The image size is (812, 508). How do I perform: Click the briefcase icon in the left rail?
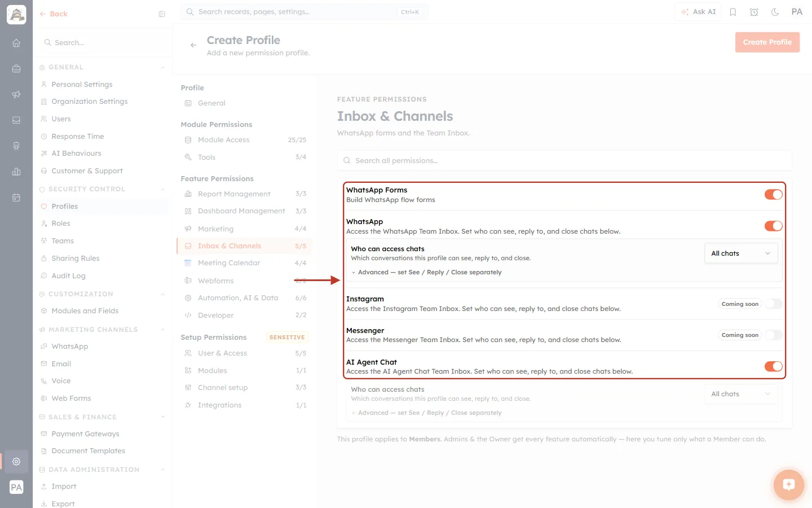pos(16,69)
